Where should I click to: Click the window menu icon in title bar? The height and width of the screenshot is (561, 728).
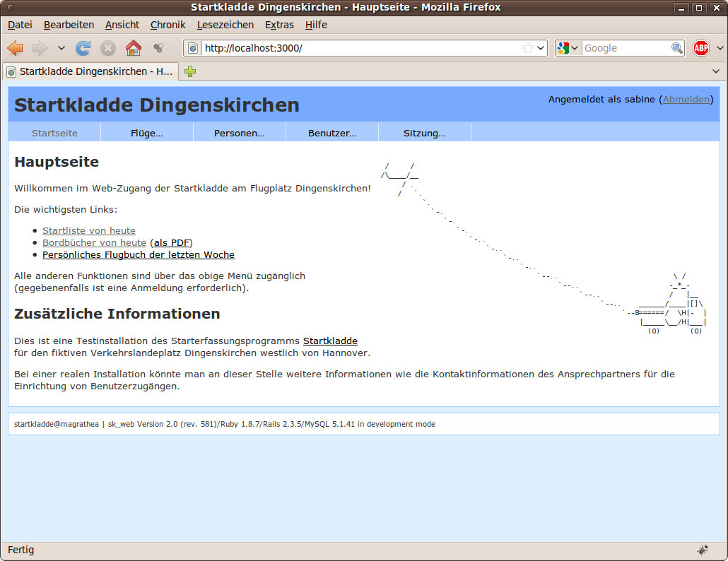(11, 8)
